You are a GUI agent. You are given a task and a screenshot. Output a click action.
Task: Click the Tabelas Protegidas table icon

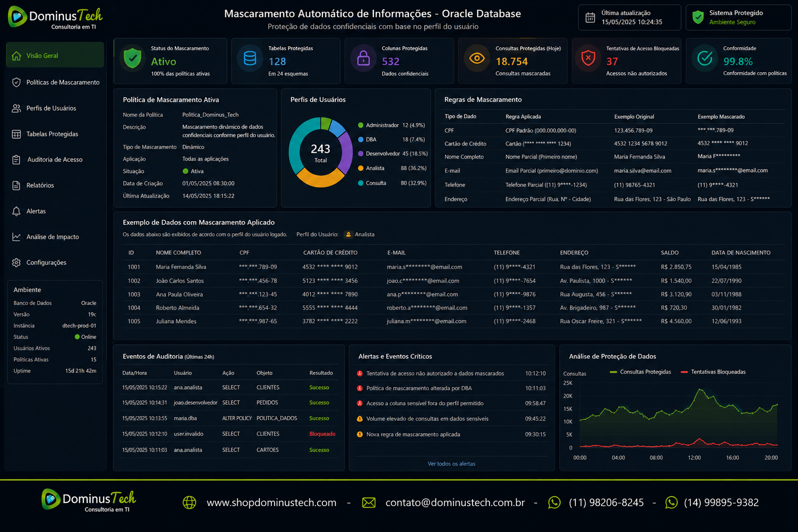(x=17, y=134)
